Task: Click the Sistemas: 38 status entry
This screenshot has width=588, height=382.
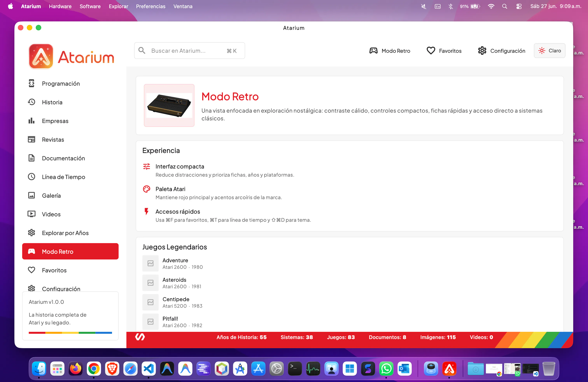Action: click(x=297, y=337)
